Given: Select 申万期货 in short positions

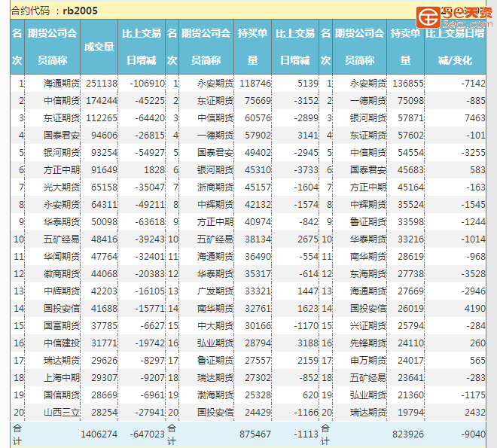Looking at the screenshot, I should [x=368, y=361].
